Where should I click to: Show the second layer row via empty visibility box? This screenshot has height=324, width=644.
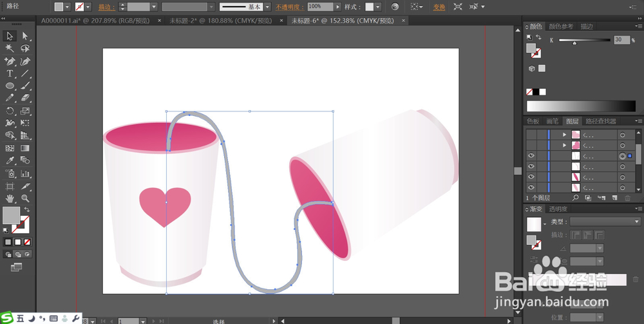tap(531, 145)
